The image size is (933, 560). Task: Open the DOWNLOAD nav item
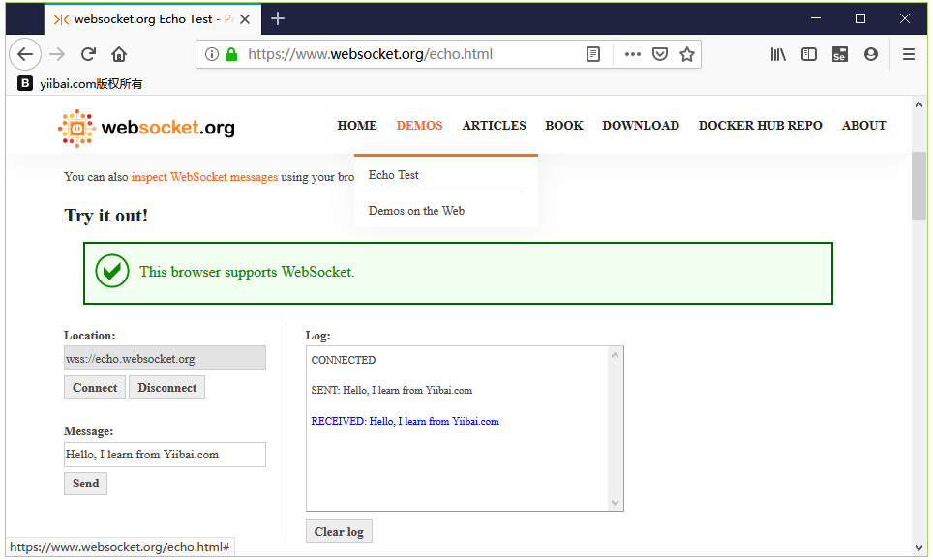[x=641, y=126]
